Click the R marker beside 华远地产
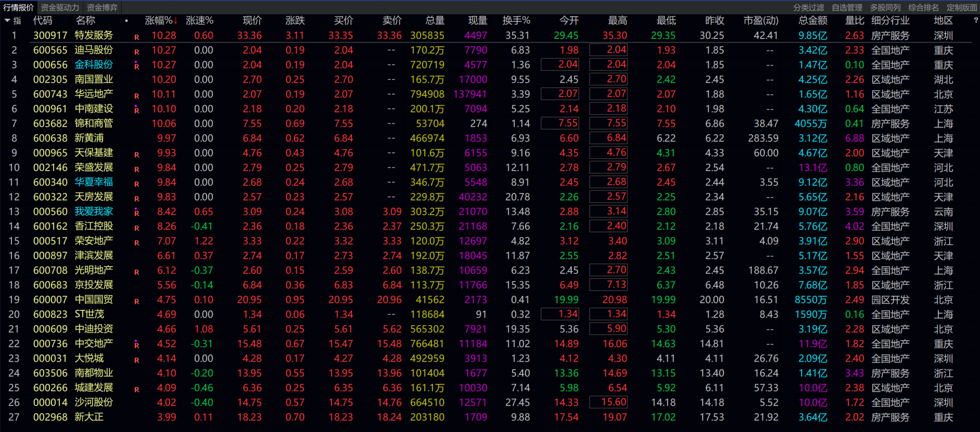Screen dimensions: 980x432 pyautogui.click(x=136, y=96)
